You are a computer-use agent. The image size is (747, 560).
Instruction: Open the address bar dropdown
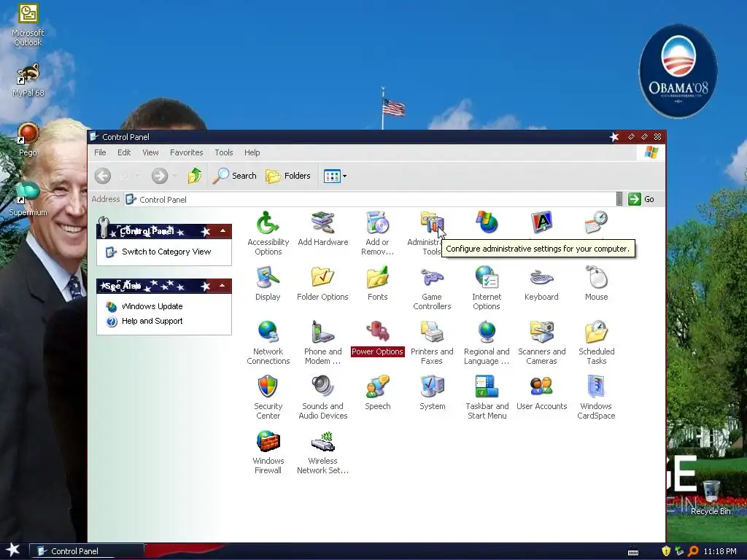(619, 199)
